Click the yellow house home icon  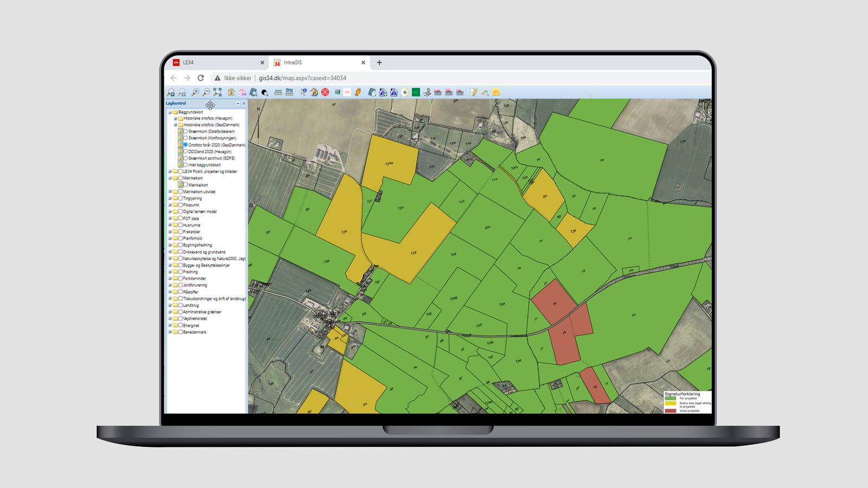(x=231, y=92)
